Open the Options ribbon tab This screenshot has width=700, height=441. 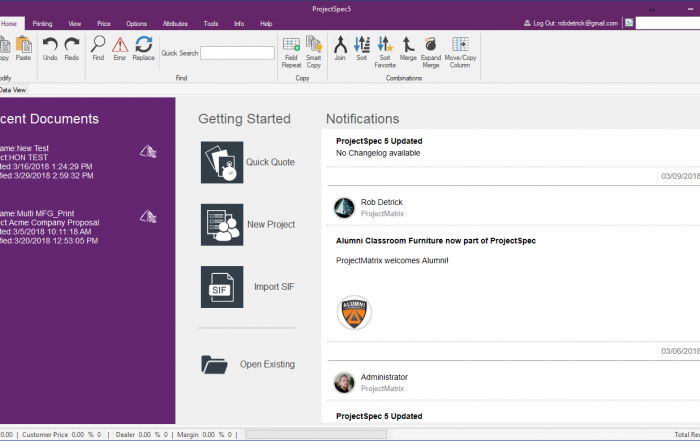[137, 24]
